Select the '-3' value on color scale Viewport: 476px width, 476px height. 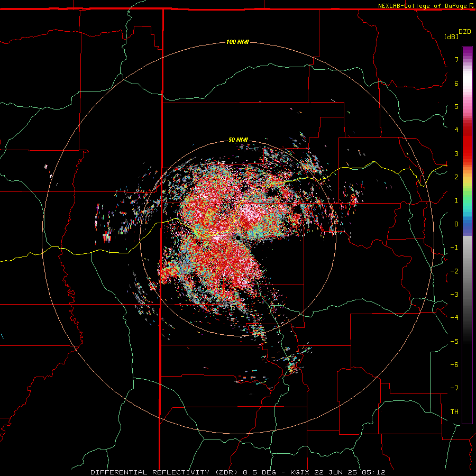pyautogui.click(x=454, y=295)
